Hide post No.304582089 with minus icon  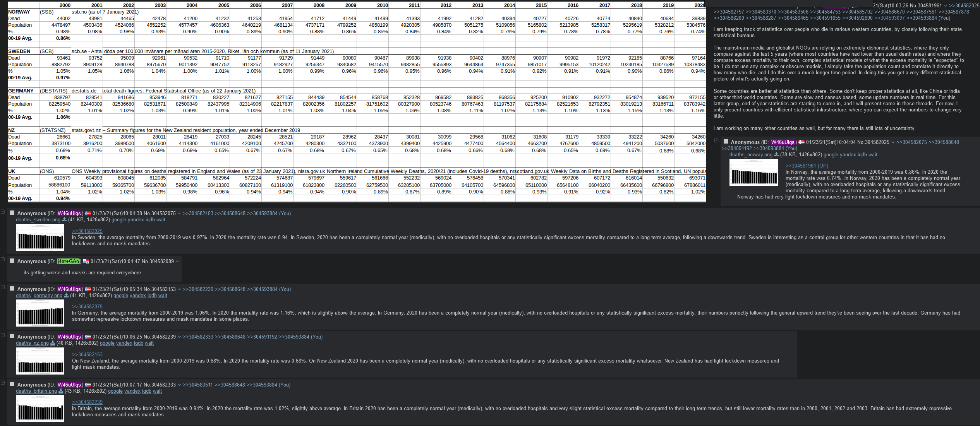click(3, 259)
